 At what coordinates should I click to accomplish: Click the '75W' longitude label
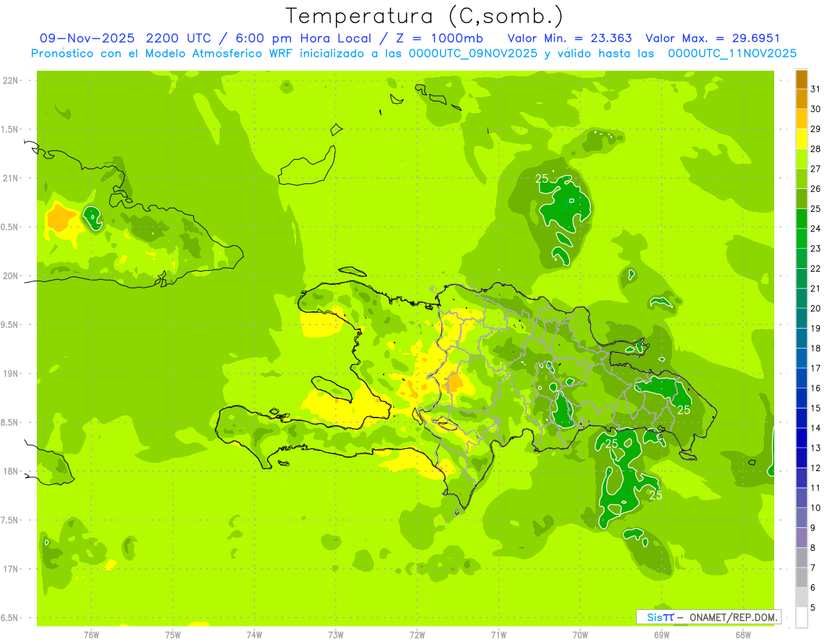173,634
